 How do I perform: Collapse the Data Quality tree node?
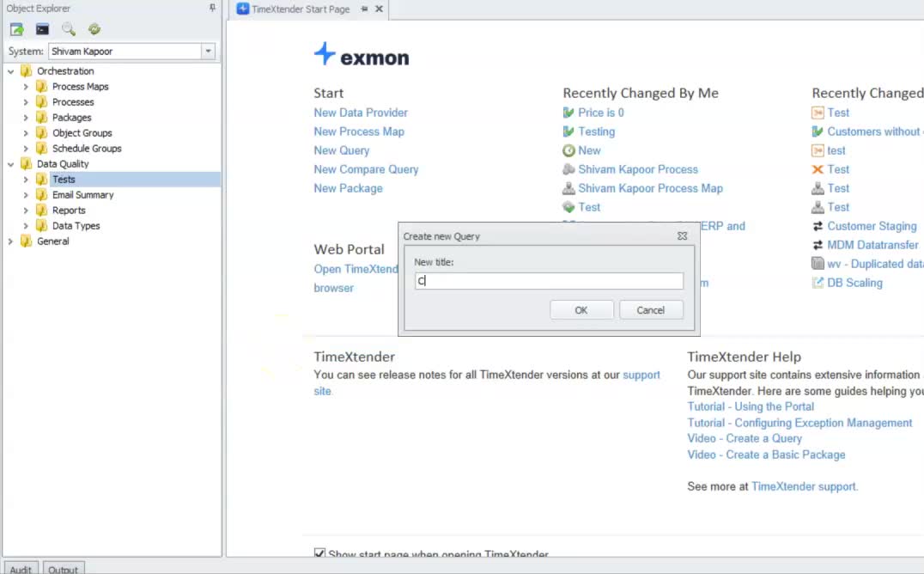tap(10, 164)
